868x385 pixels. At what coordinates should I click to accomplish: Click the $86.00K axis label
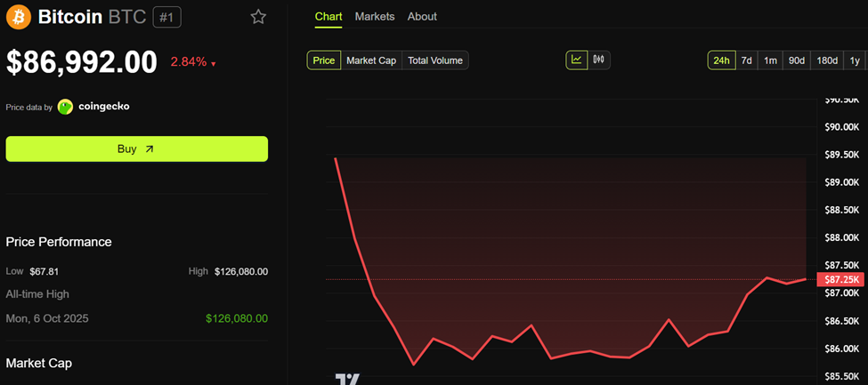click(841, 349)
